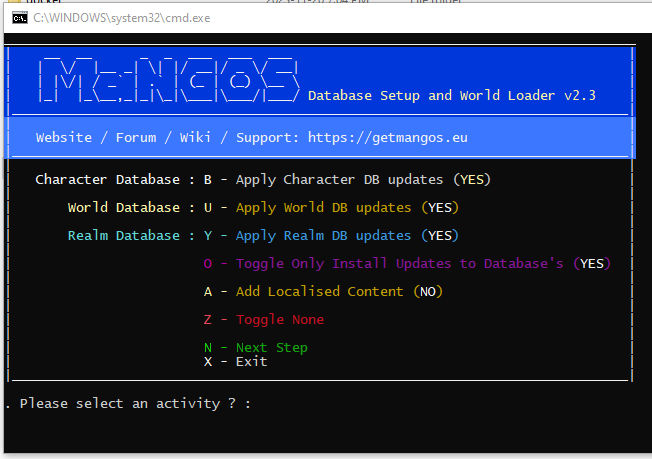Click the (NO) value for Localised Content

(428, 291)
